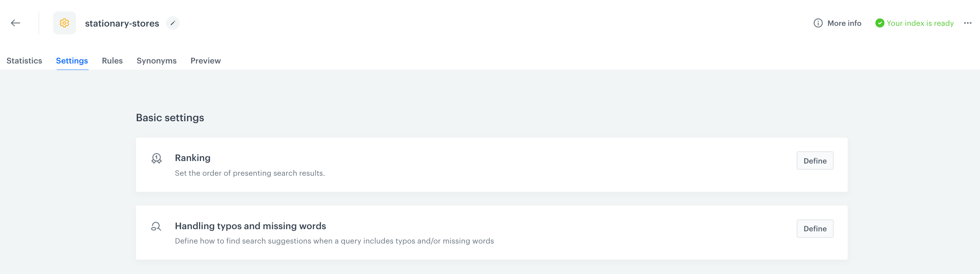Image resolution: width=980 pixels, height=274 pixels.
Task: Click the stationary-stores index title
Action: [123, 23]
